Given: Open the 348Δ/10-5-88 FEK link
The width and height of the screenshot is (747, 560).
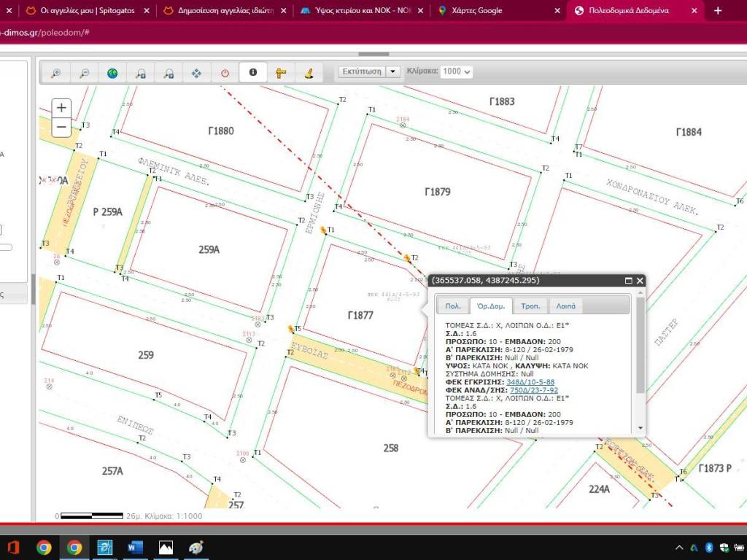Looking at the screenshot, I should pyautogui.click(x=530, y=382).
